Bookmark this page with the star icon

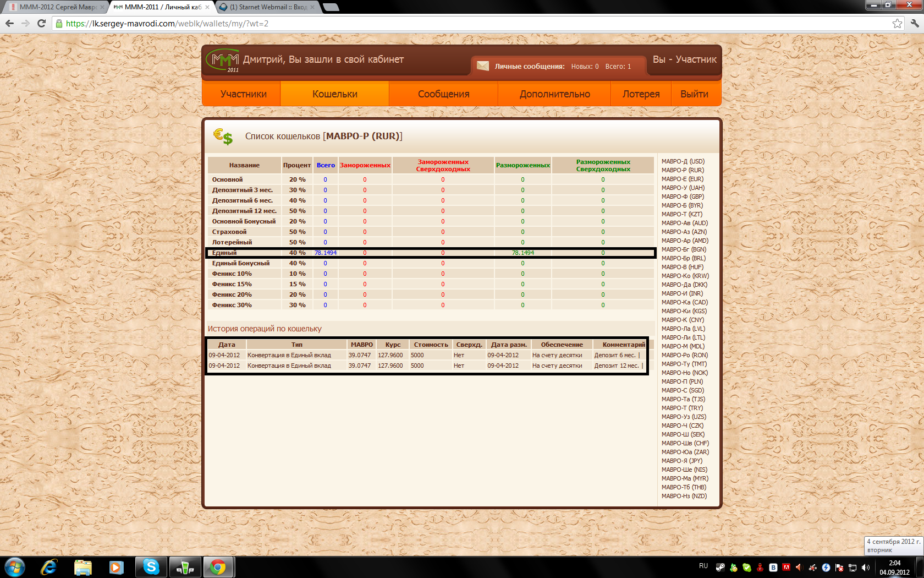pos(898,23)
